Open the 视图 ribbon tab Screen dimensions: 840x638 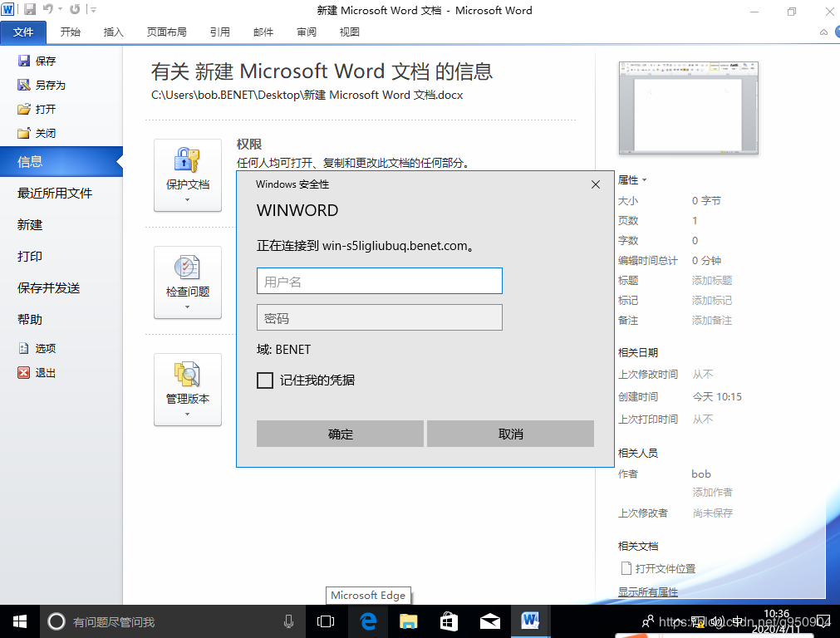[349, 32]
